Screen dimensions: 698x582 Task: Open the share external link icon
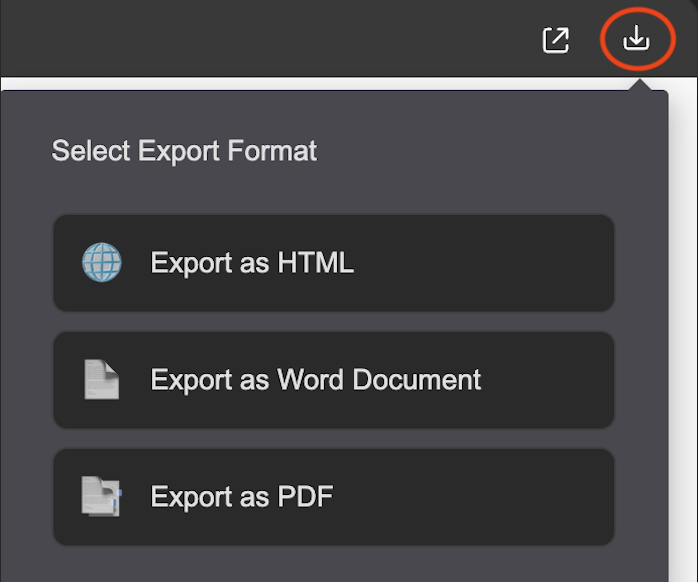[556, 40]
